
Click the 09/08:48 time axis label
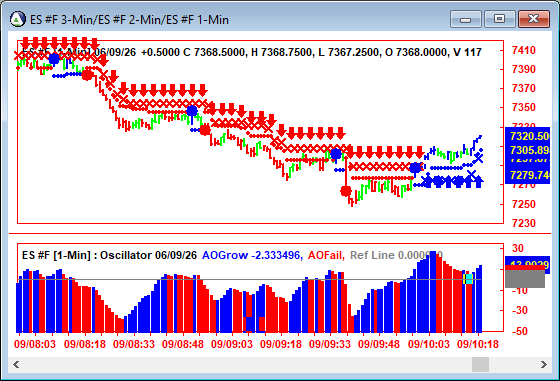(x=182, y=344)
